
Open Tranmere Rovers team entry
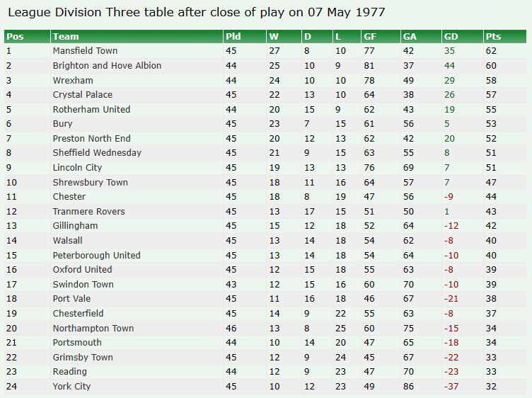click(88, 212)
